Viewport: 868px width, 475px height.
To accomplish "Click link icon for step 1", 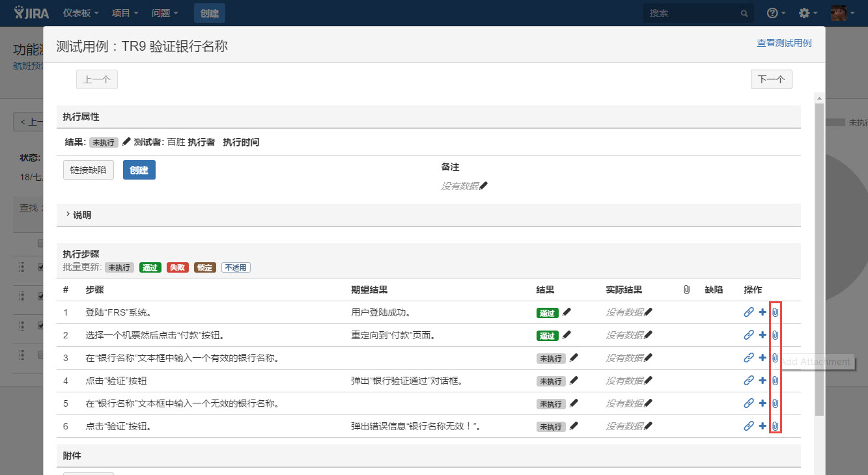I will (749, 312).
